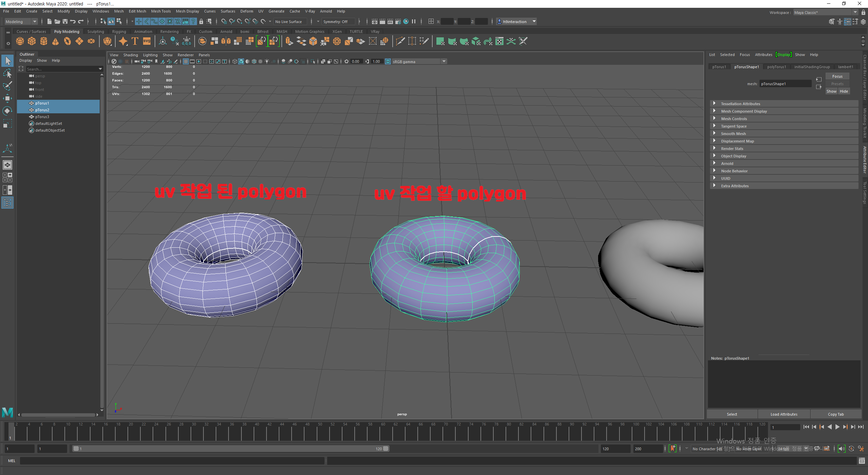Toggle the viewport grid display
This screenshot has height=475, width=868.
tap(186, 61)
